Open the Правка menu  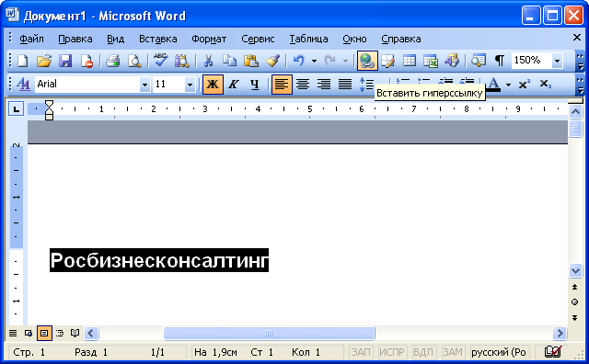75,39
